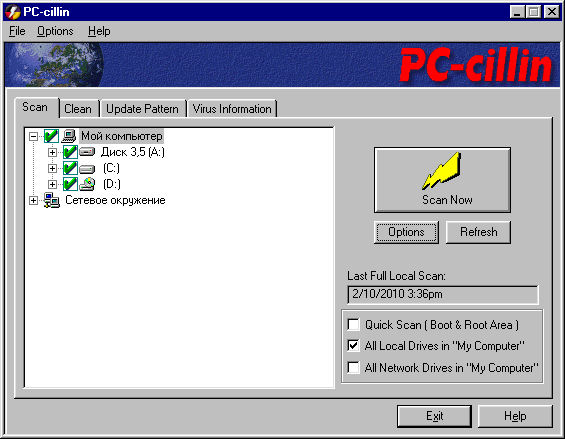This screenshot has height=439, width=565.
Task: Collapse the Мой компьютер tree node
Action: [34, 136]
